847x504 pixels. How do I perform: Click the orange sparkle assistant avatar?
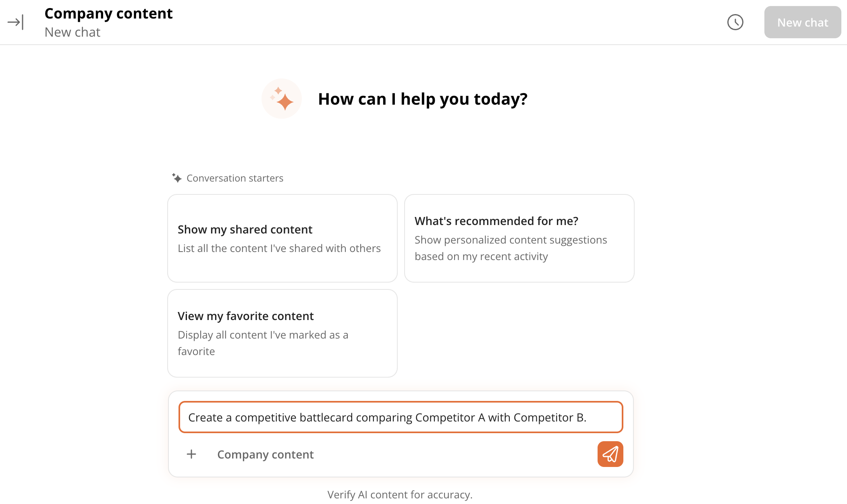(282, 99)
